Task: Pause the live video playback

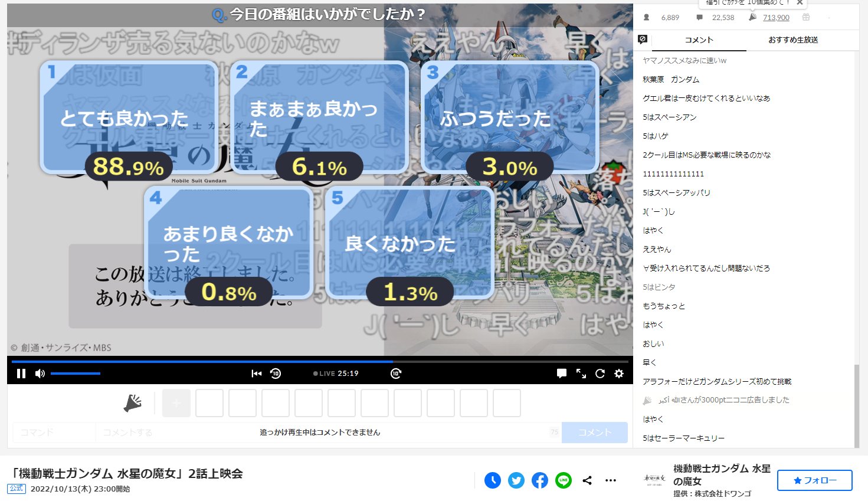Action: [21, 374]
